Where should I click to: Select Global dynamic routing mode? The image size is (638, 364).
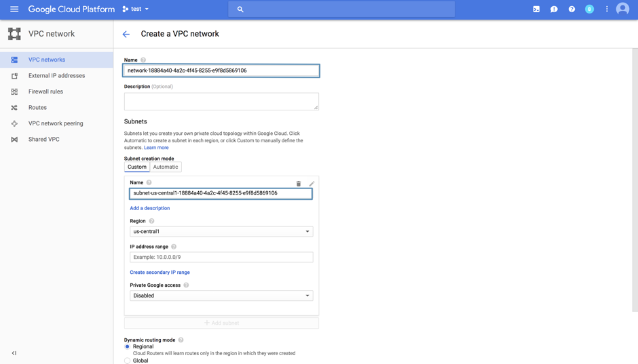point(128,361)
